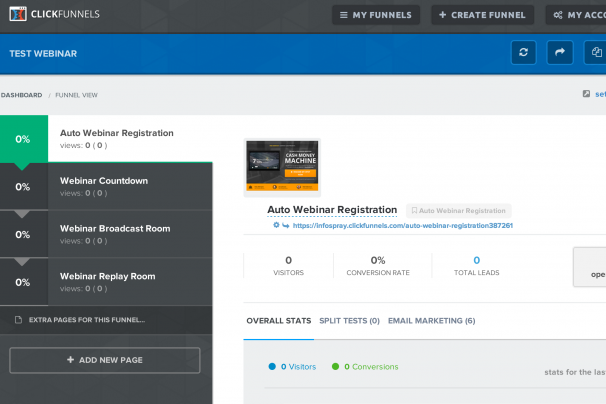This screenshot has width=606, height=404.
Task: Switch to Overall Stats tab
Action: tap(279, 321)
